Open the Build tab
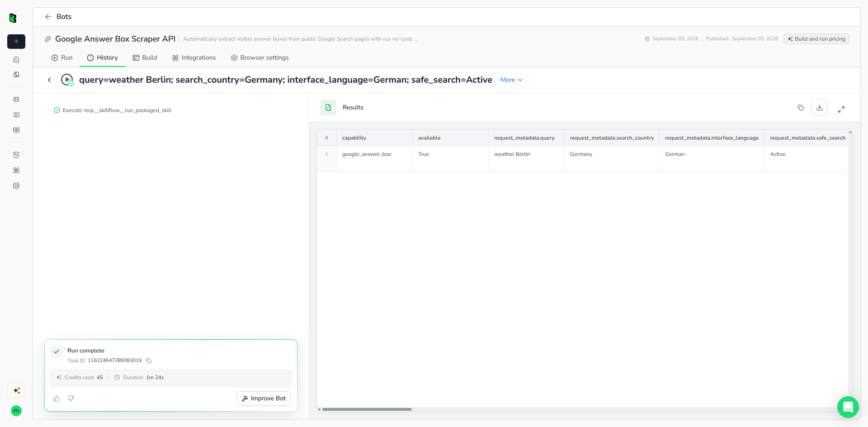The image size is (868, 427). tap(145, 58)
